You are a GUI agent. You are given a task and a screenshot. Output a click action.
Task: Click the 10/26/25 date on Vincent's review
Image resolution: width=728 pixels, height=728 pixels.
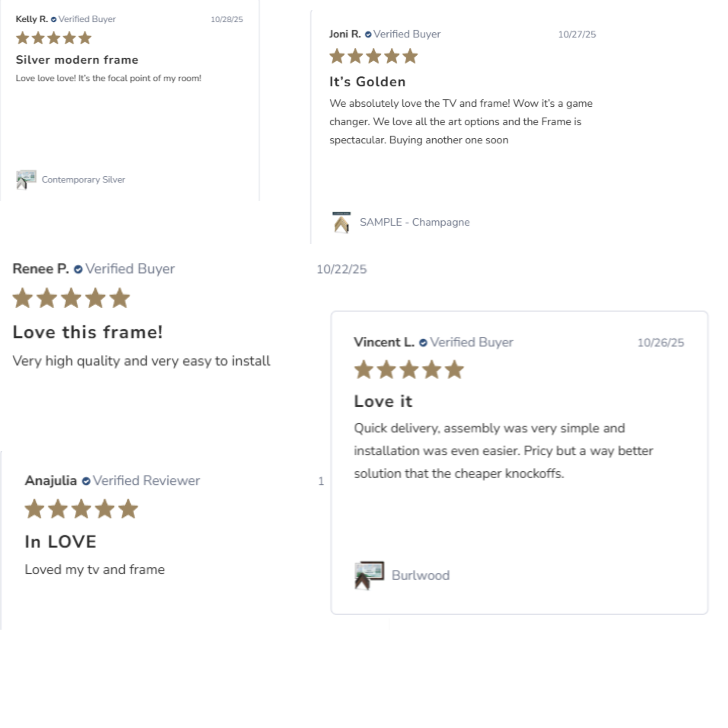[x=661, y=343]
